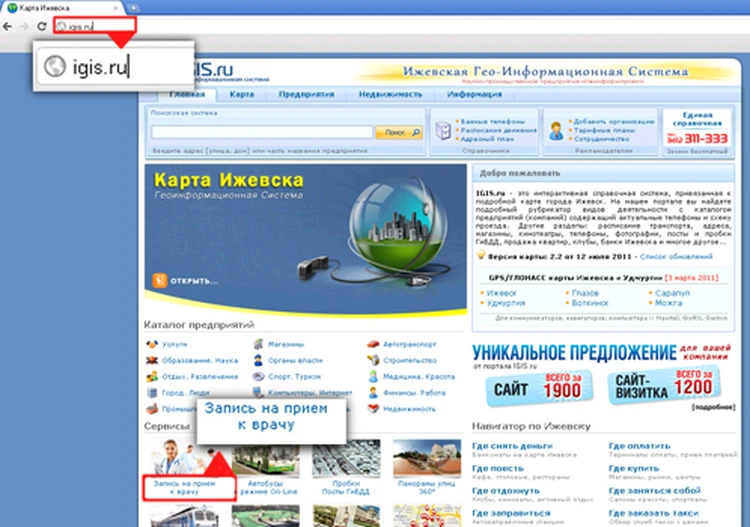750x527 pixels.
Task: Open the Запись на прием к врачу link
Action: click(x=188, y=488)
